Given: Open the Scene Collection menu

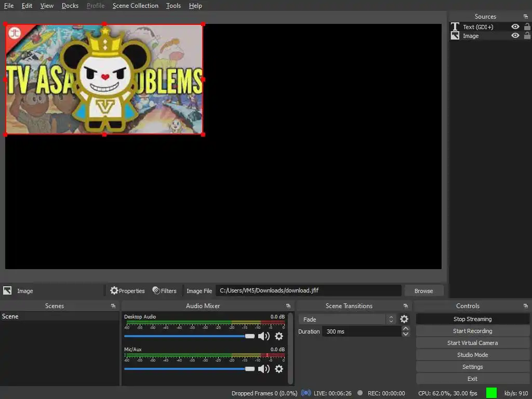Looking at the screenshot, I should [x=136, y=6].
